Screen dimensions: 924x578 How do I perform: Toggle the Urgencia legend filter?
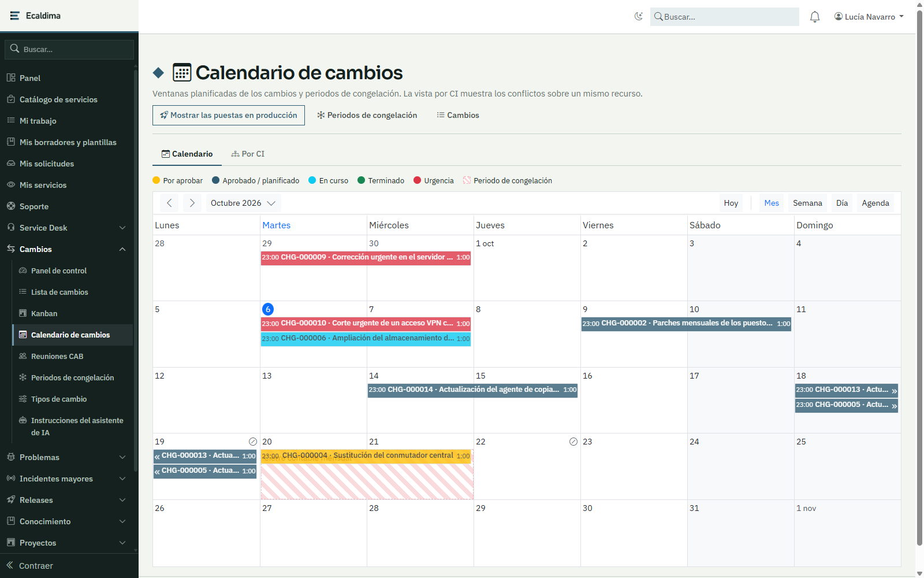point(434,180)
